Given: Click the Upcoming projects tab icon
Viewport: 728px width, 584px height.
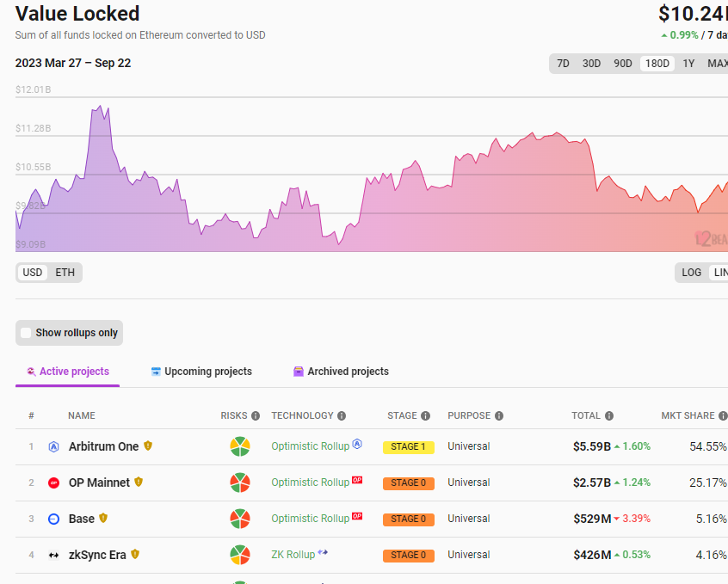Looking at the screenshot, I should (x=156, y=372).
